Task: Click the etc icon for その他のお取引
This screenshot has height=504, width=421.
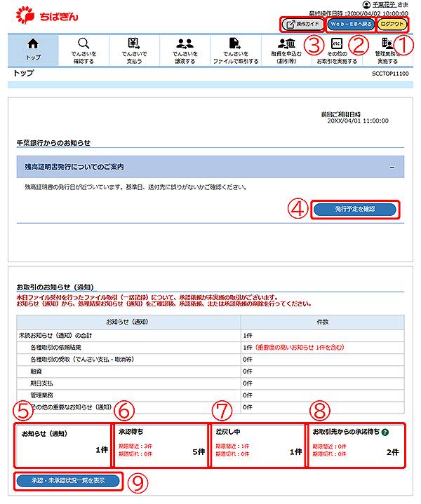Action: pos(336,43)
